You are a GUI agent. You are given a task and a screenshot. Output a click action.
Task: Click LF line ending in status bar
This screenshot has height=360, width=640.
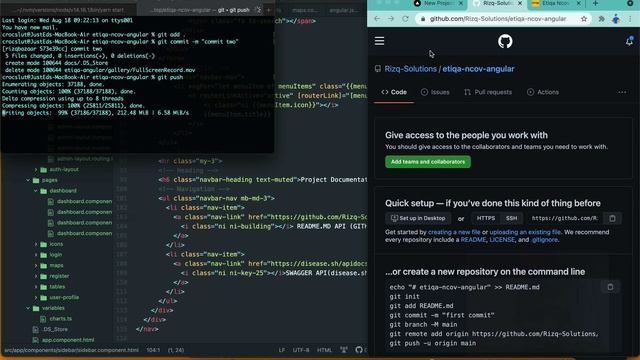tap(282, 350)
